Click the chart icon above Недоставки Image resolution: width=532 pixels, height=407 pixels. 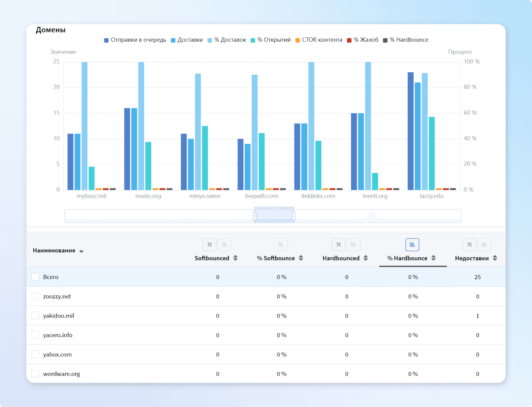coord(485,245)
